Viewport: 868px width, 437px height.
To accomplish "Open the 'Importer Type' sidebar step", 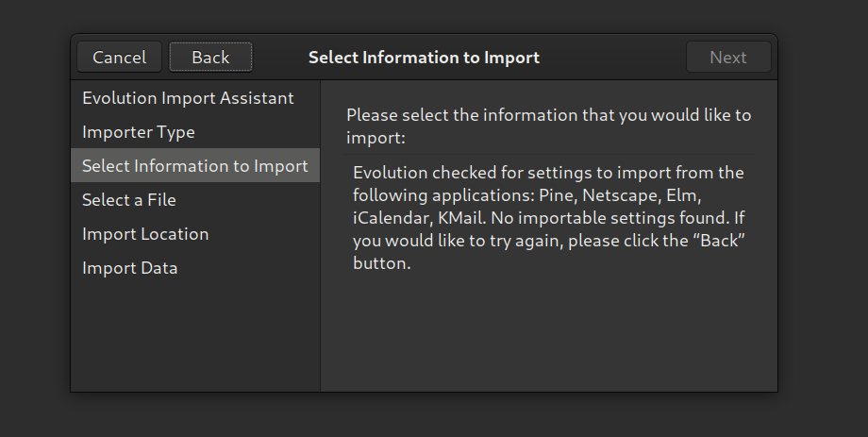I will (x=139, y=132).
